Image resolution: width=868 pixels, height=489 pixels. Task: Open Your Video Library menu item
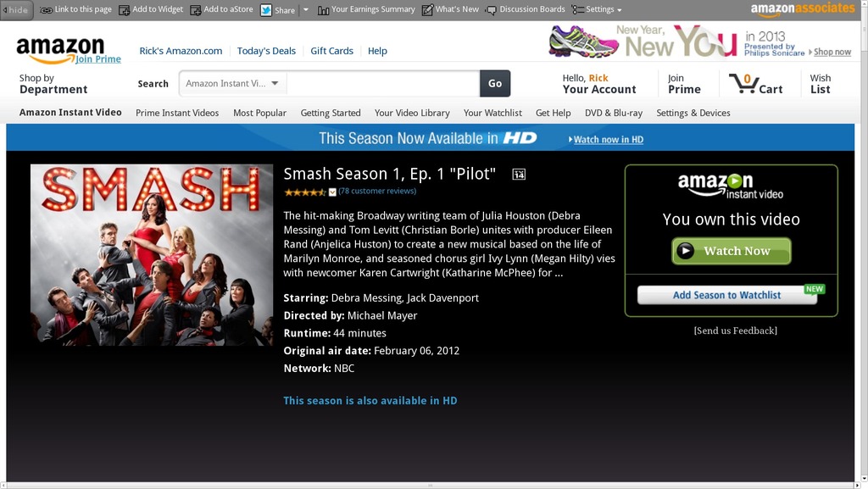point(412,113)
